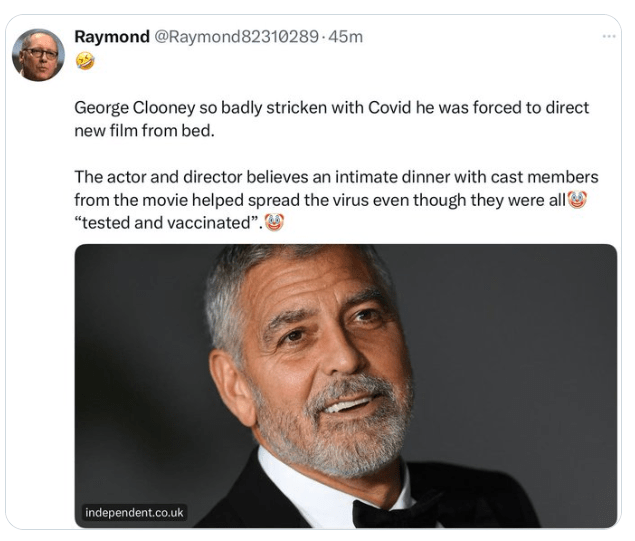This screenshot has width=635, height=541.
Task: Open the display name "Raymond"
Action: point(110,37)
